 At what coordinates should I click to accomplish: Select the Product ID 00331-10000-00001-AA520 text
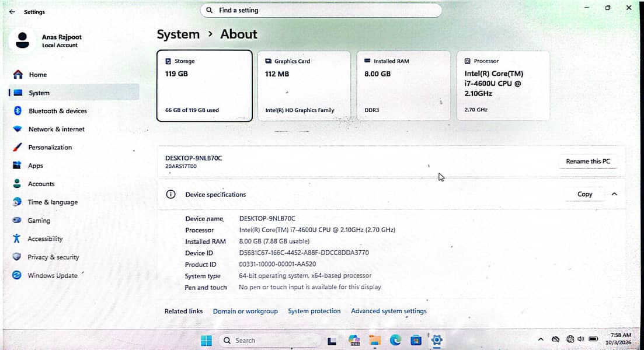coord(278,264)
